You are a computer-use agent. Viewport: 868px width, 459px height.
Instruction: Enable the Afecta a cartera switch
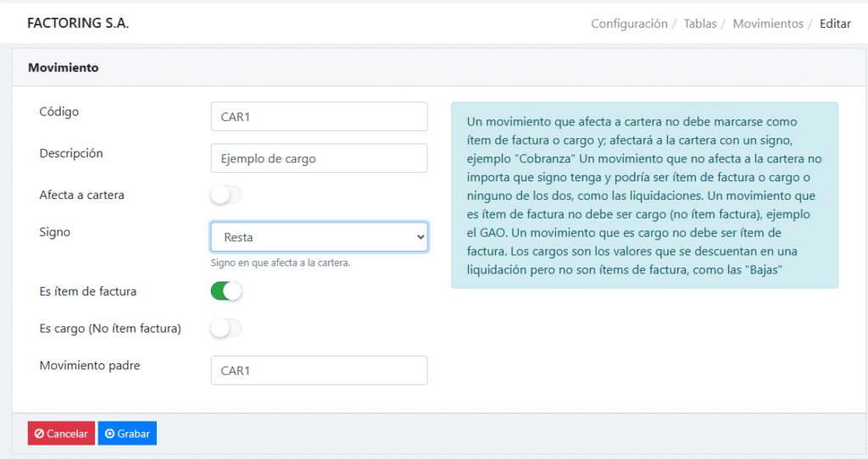[x=226, y=196]
